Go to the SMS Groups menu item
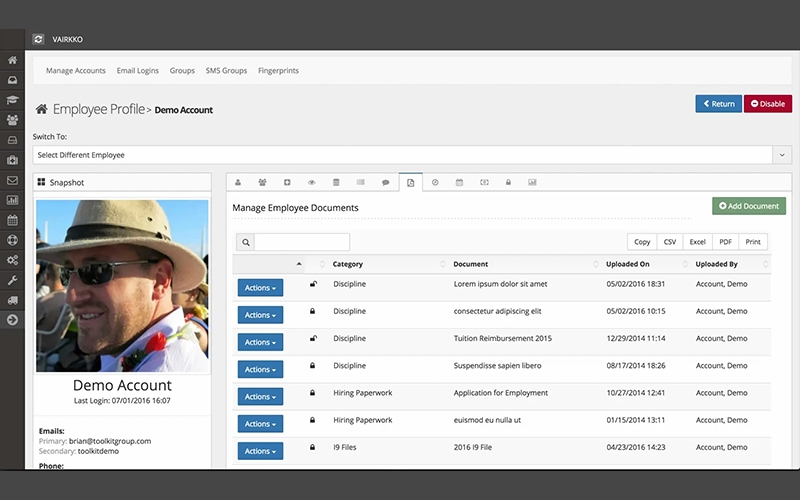This screenshot has width=800, height=500. pos(226,71)
